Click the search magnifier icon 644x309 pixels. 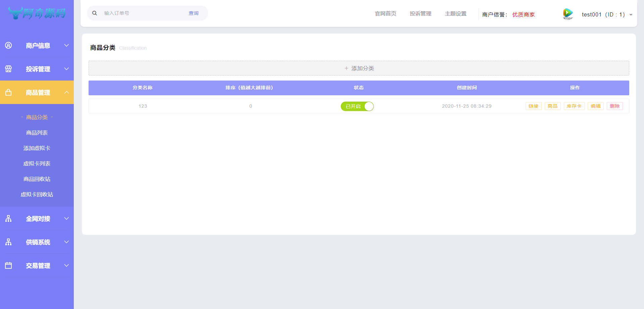(95, 13)
